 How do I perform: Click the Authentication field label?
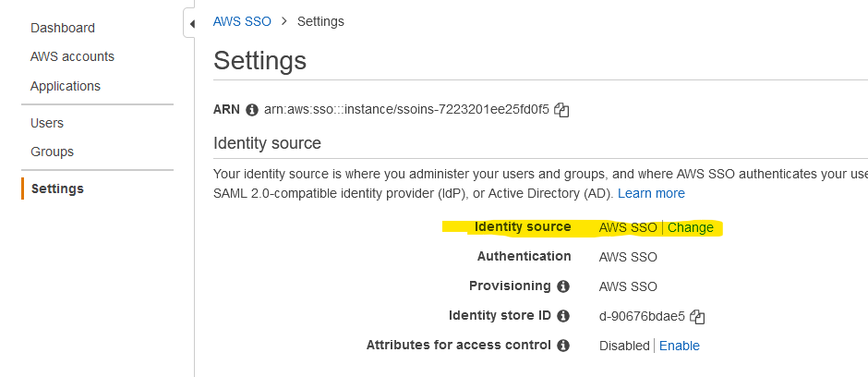524,256
